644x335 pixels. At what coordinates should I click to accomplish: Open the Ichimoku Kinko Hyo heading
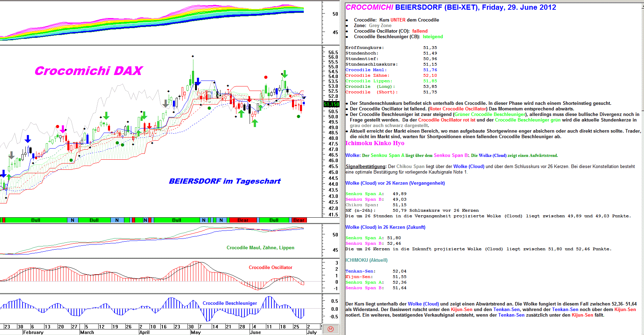pyautogui.click(x=375, y=143)
